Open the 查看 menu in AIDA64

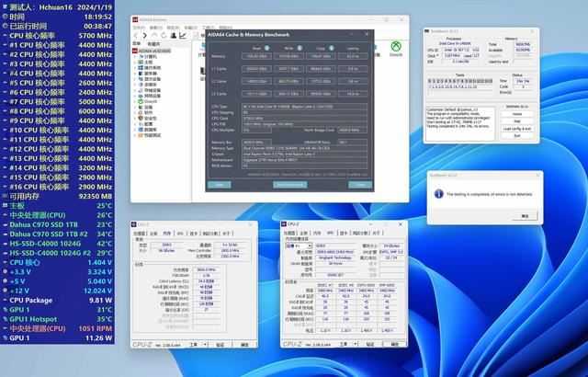pyautogui.click(x=155, y=28)
